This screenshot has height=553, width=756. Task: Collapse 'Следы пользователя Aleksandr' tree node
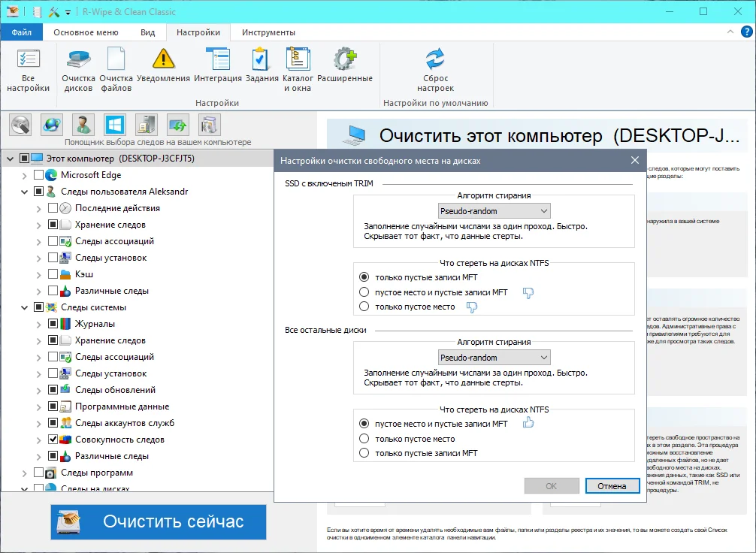24,192
